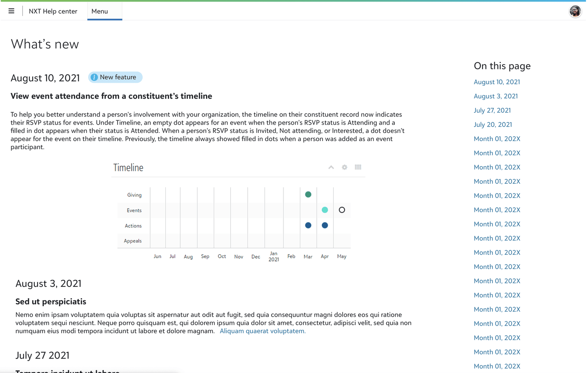Open Timeline settings gear icon
Viewport: 588px width, 373px height.
pos(345,167)
